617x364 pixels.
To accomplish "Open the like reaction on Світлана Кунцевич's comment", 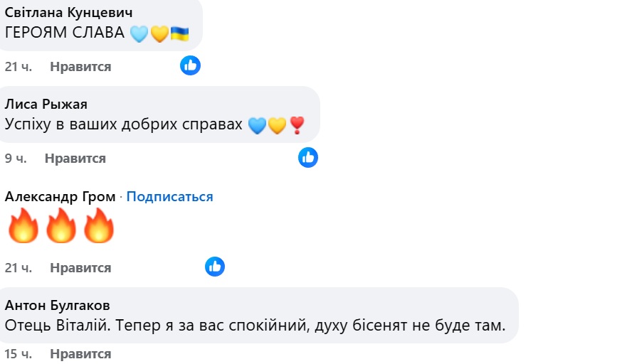I will click(x=190, y=66).
